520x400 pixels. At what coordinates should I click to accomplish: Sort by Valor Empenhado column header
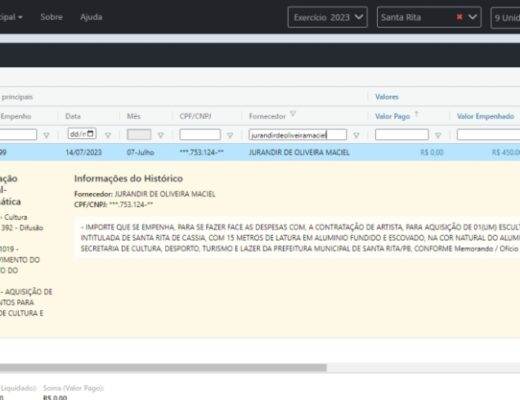(x=485, y=116)
